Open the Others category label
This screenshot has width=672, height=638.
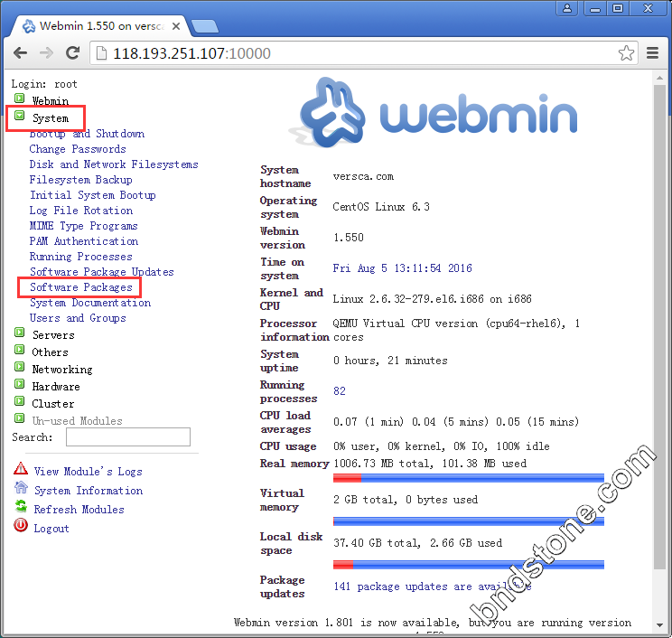pos(51,352)
